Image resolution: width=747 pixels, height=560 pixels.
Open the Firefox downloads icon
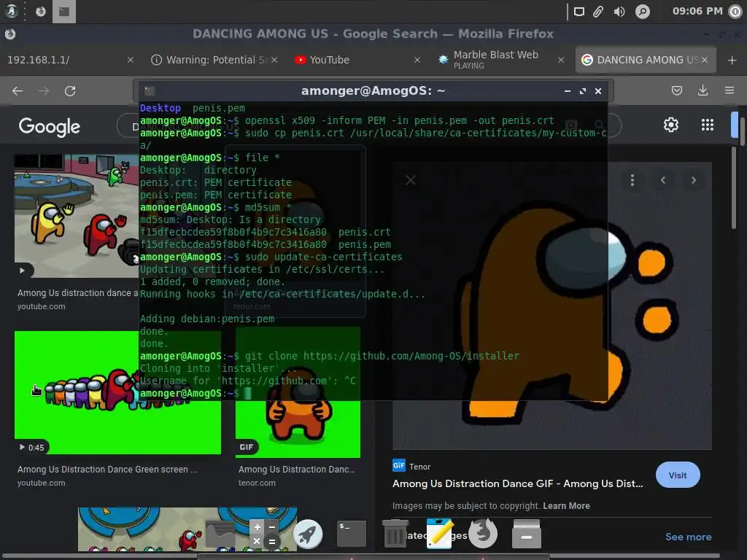coord(703,90)
